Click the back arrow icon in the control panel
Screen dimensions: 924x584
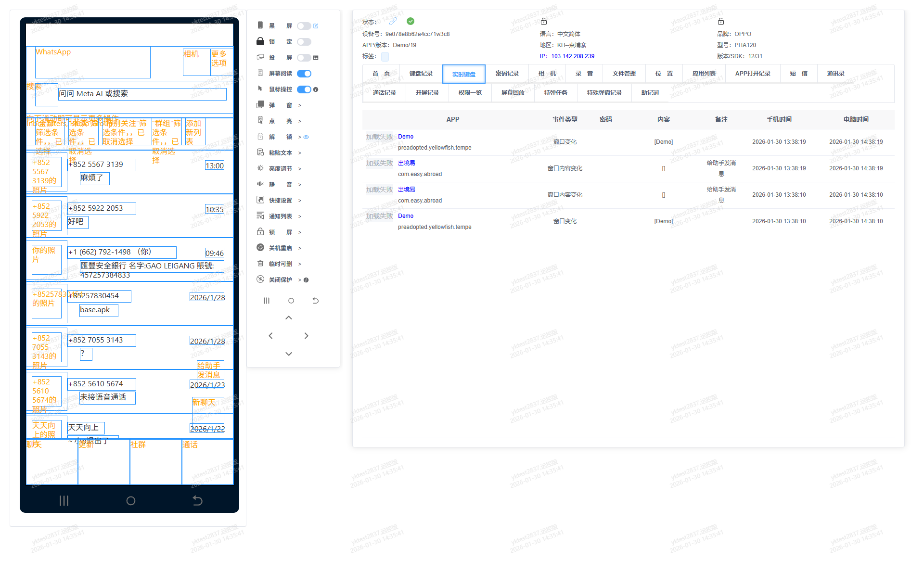316,301
